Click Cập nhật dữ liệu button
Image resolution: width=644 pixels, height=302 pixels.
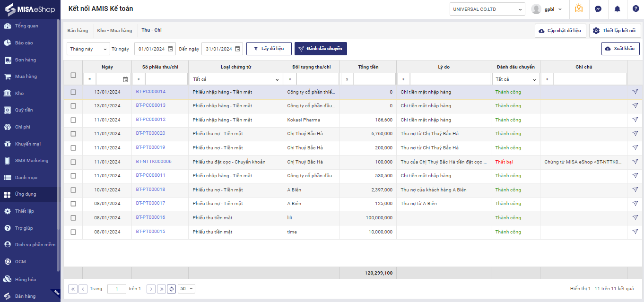coord(560,31)
